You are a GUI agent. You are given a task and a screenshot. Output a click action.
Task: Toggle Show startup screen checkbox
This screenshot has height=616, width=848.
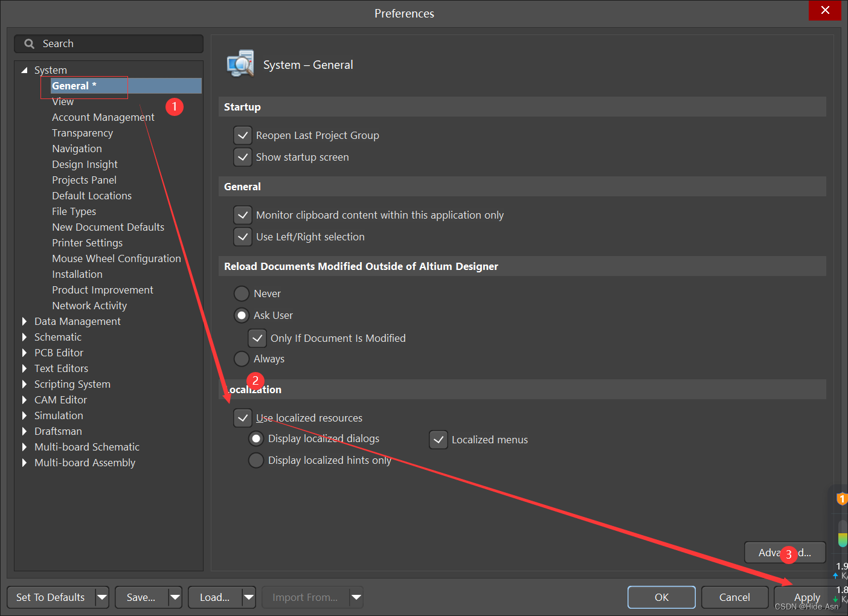(x=243, y=157)
